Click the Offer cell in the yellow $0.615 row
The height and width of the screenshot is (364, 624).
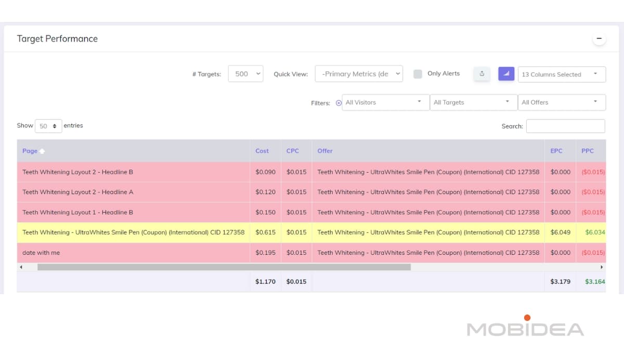(x=428, y=232)
